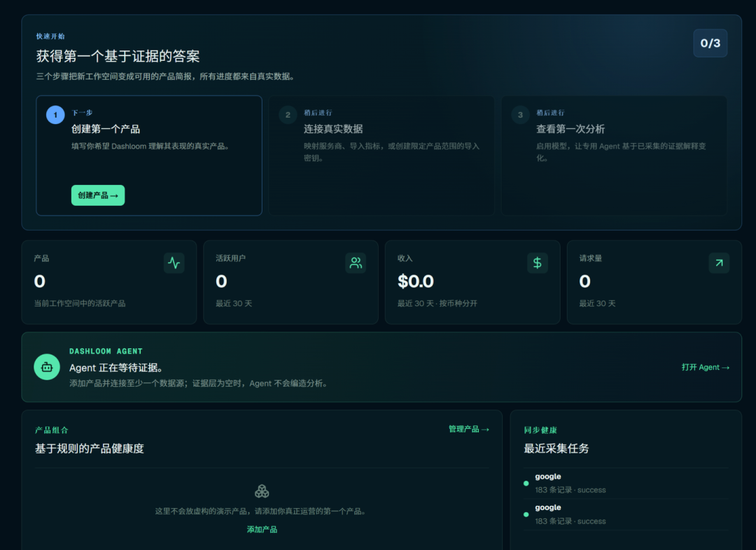Click the 活跃用户 card label
Screen dimensions: 756x550
coord(230,258)
